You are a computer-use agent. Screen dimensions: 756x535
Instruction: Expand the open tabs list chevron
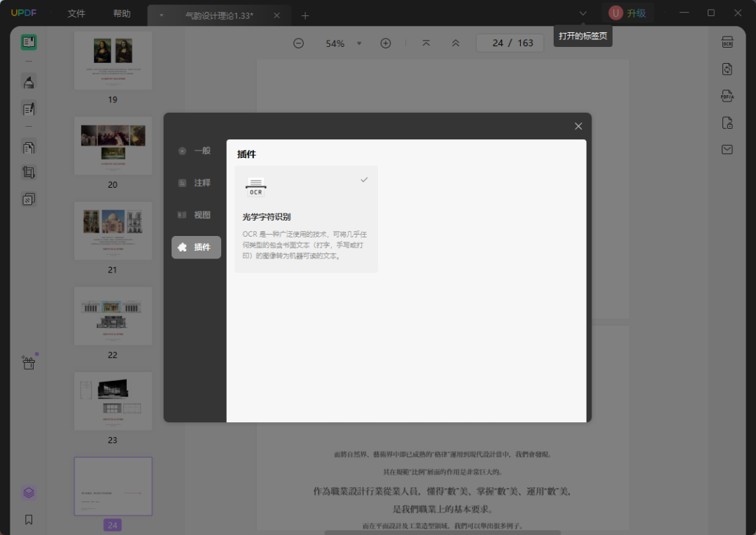click(x=583, y=13)
